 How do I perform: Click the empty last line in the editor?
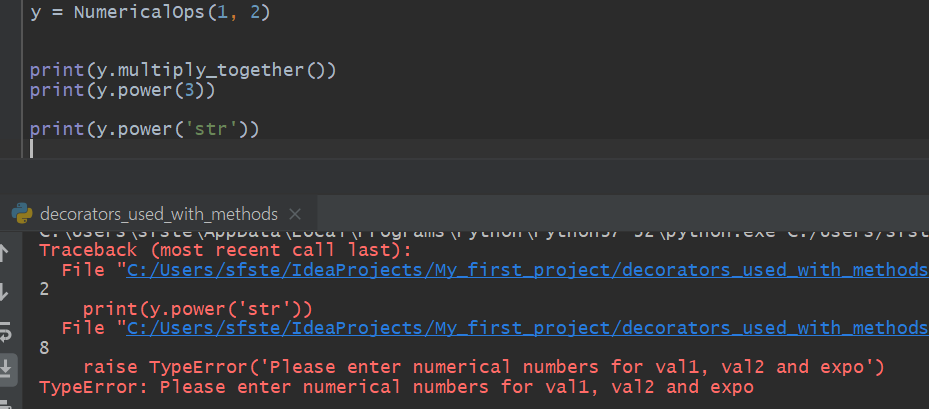click(x=200, y=149)
